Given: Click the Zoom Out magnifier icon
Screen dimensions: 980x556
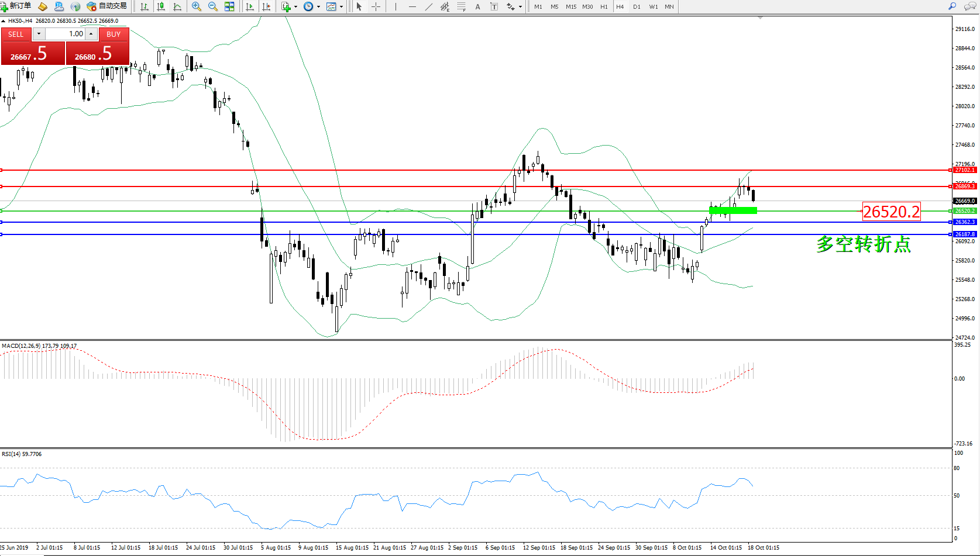Looking at the screenshot, I should click(x=213, y=6).
